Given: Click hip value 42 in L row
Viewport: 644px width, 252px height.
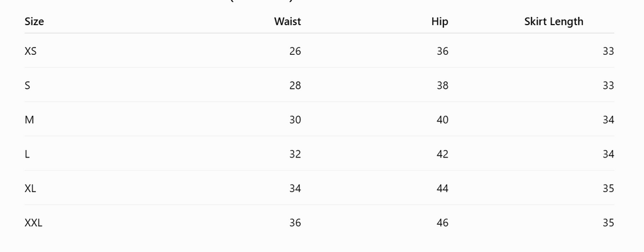Looking at the screenshot, I should click(x=442, y=154).
